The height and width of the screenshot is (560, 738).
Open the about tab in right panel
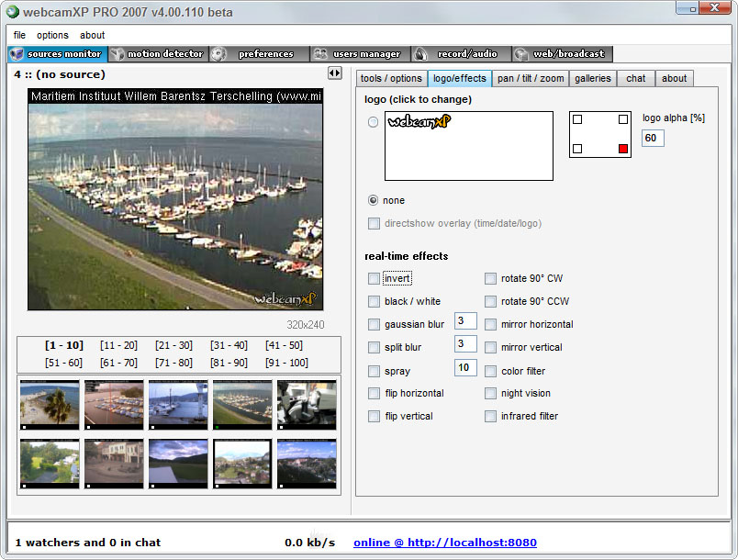[674, 79]
